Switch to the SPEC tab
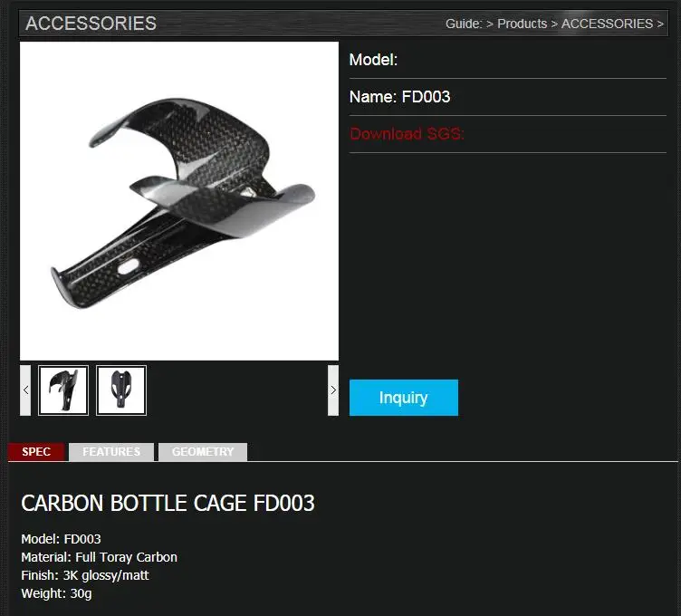 pyautogui.click(x=36, y=452)
